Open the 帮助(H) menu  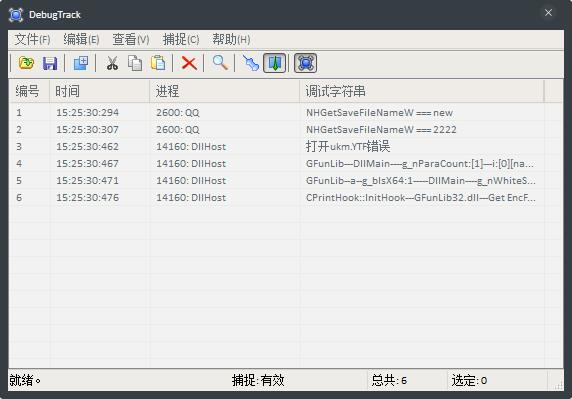tap(231, 39)
